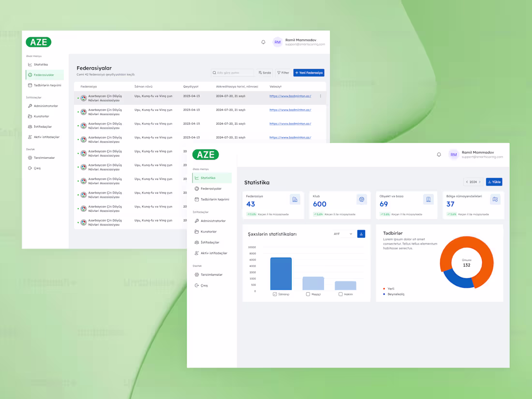The width and height of the screenshot is (532, 399).
Task: Open the Tənzimləmələr settings icon
Action: pos(196,274)
